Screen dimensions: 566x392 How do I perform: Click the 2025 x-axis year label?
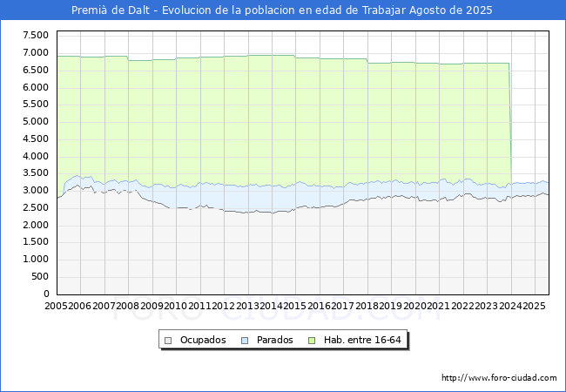pos(535,306)
